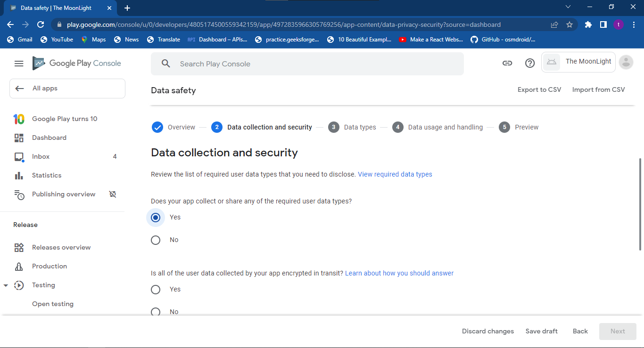This screenshot has width=644, height=348.
Task: Open Production in sidebar
Action: coord(50,267)
